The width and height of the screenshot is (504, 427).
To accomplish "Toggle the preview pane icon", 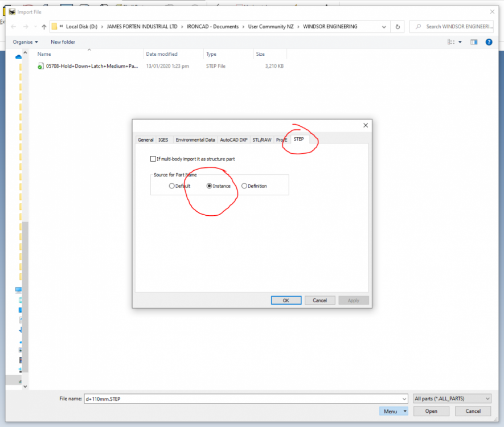I will [474, 42].
